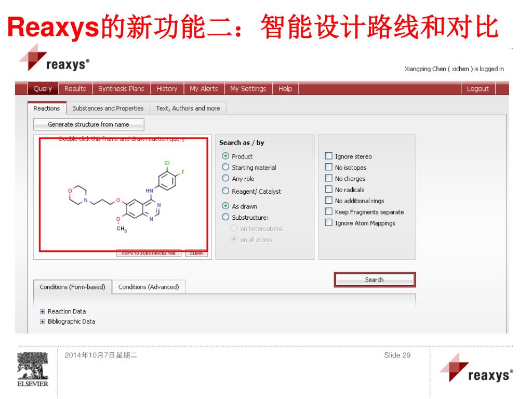Enable No radicals checkbox

pyautogui.click(x=328, y=189)
